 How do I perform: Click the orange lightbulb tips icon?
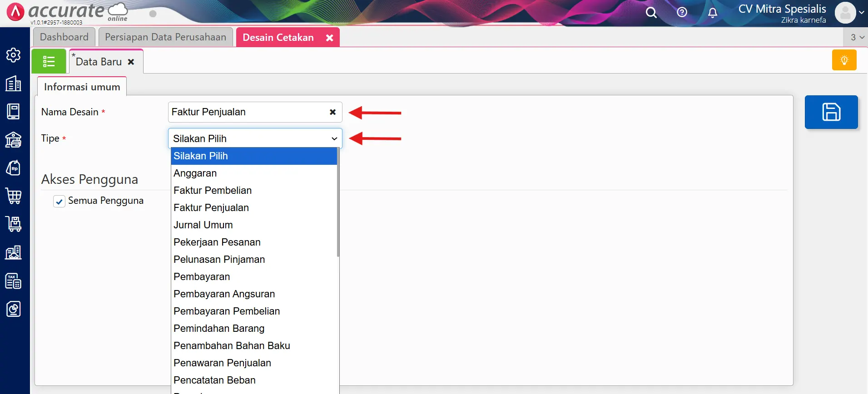click(x=844, y=60)
